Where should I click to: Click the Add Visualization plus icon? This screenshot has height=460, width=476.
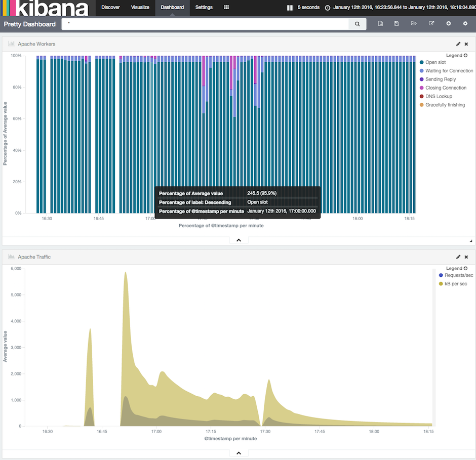[x=448, y=24]
